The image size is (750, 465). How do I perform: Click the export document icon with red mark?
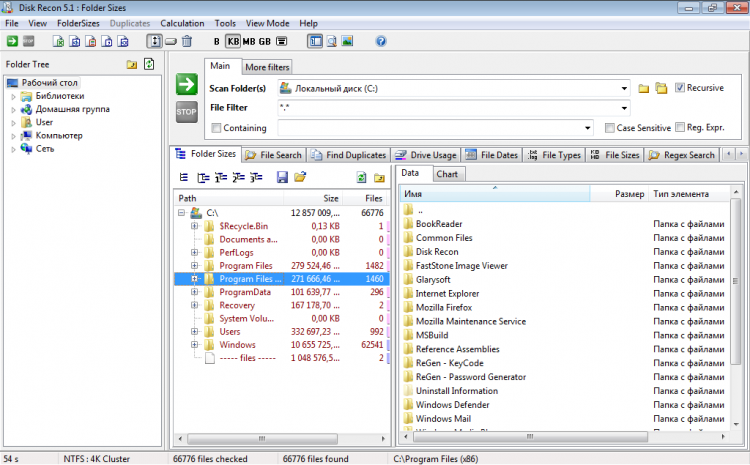tap(91, 41)
